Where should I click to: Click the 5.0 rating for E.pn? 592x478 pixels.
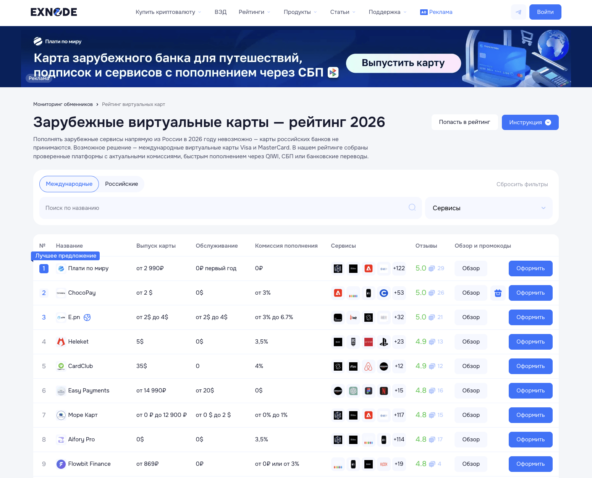point(421,317)
